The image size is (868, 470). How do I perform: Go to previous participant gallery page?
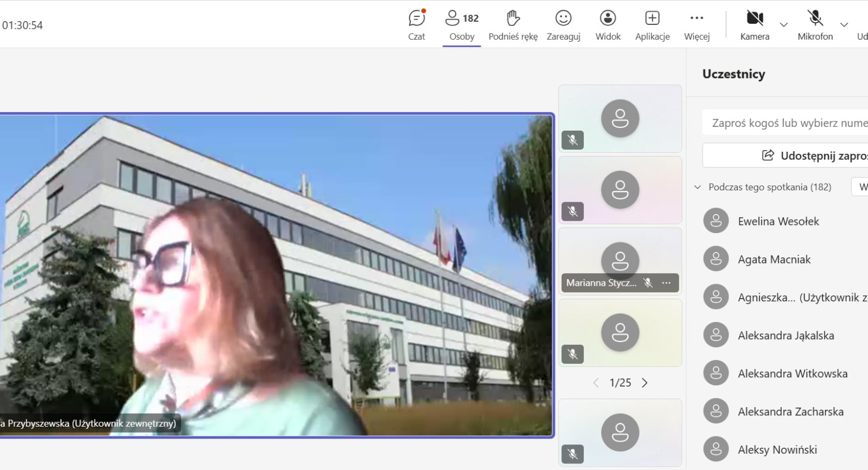pyautogui.click(x=596, y=383)
